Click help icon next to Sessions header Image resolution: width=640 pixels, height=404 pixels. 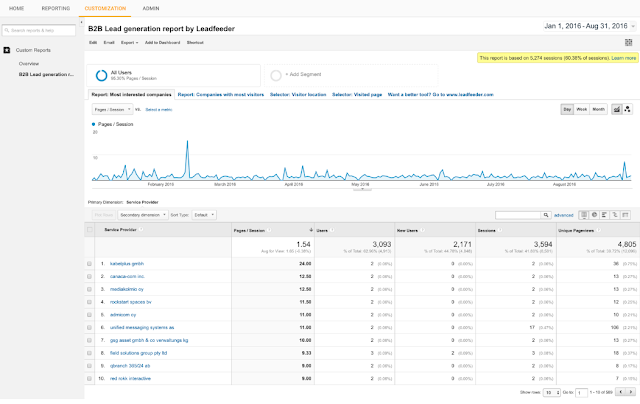pyautogui.click(x=500, y=231)
